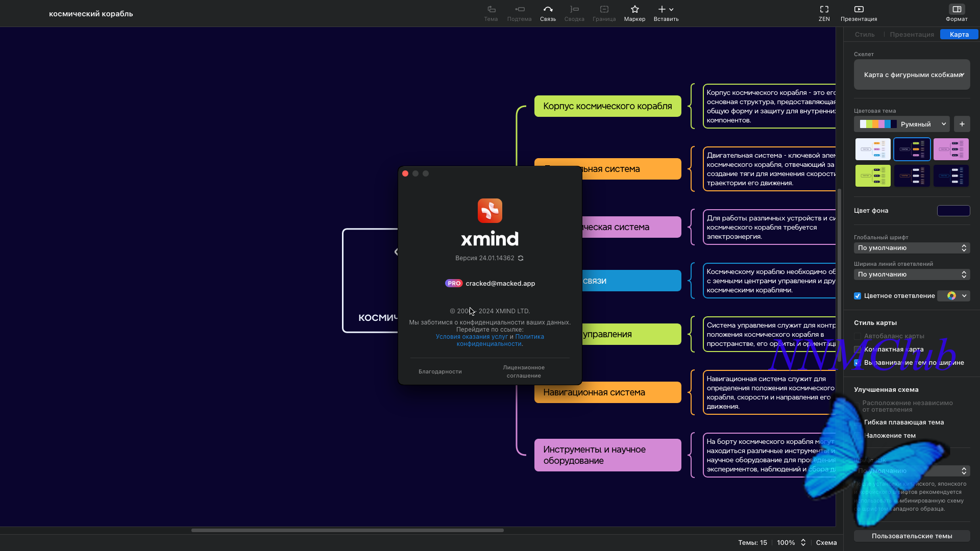Click the 'Темы: 15' status bar counter

coord(752,543)
